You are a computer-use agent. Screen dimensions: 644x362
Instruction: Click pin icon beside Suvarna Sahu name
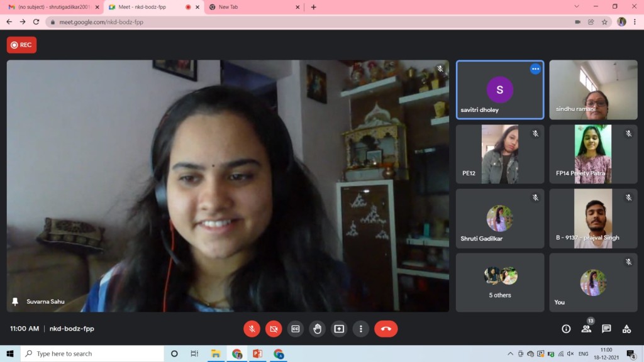(x=15, y=302)
